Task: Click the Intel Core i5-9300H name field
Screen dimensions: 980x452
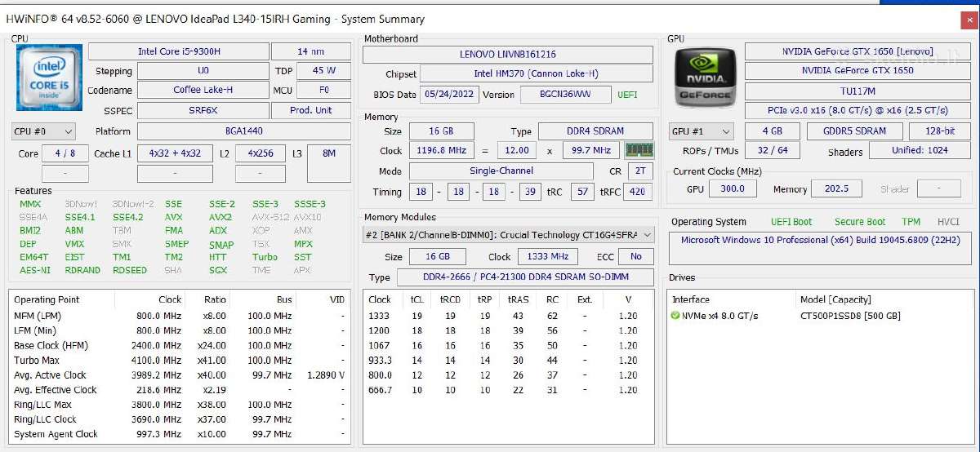Action: tap(179, 51)
